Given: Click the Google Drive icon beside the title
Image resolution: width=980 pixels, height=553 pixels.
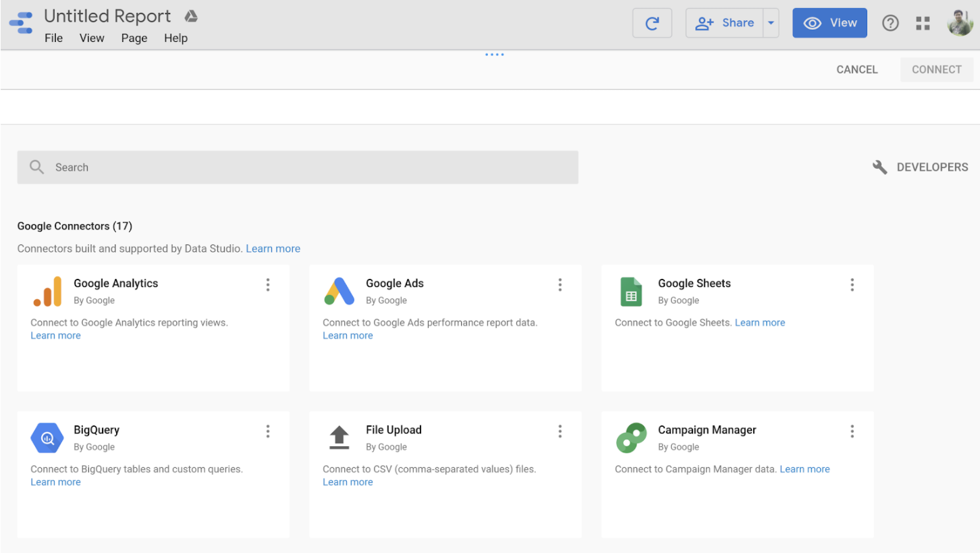Looking at the screenshot, I should (191, 16).
